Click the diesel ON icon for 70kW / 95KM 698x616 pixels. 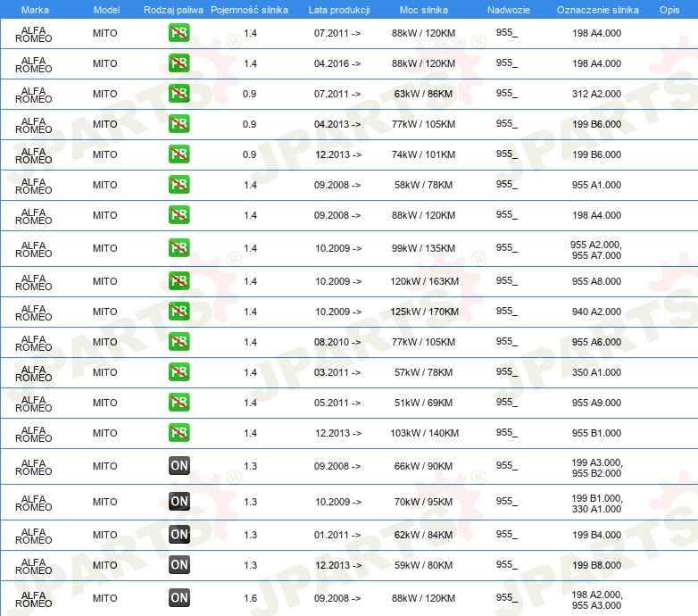click(179, 501)
